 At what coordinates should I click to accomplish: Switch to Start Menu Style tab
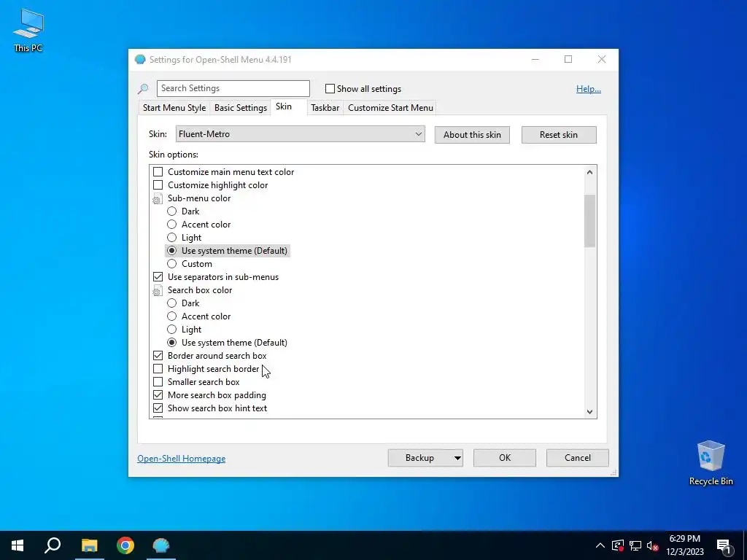(x=174, y=108)
